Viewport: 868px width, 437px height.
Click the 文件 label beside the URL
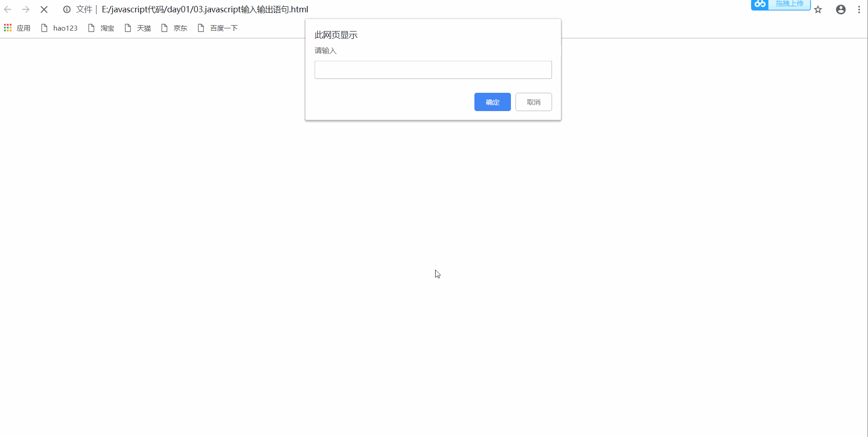click(84, 10)
